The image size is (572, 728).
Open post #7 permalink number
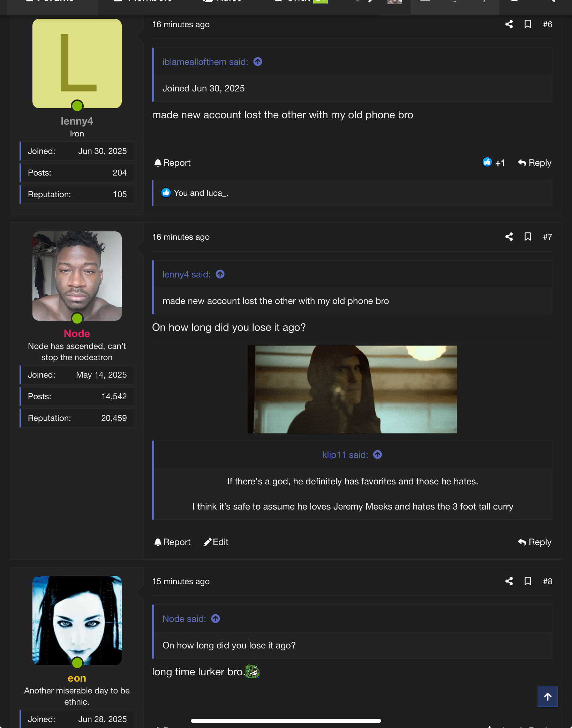pos(548,237)
